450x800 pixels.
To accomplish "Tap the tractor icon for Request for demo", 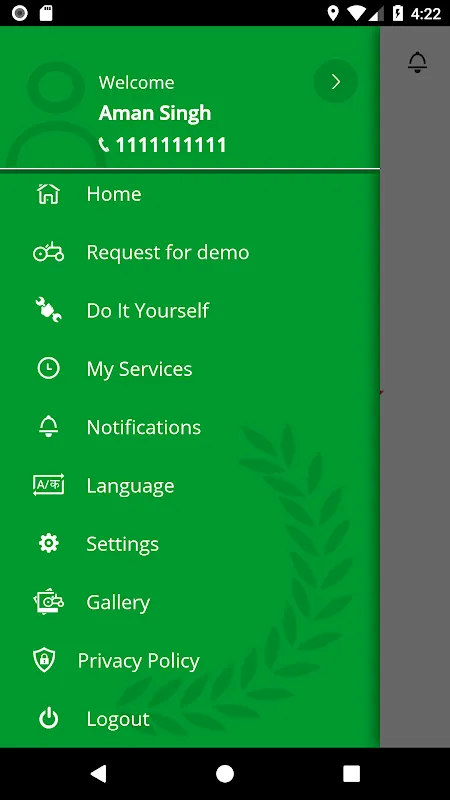I will tap(48, 252).
